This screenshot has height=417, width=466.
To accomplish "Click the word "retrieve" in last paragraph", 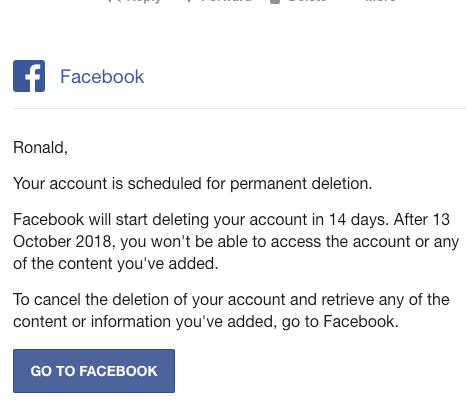I will 348,300.
